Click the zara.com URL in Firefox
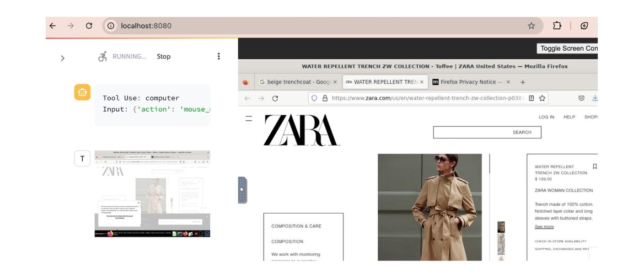Viewport: 644px width, 278px height. (x=428, y=98)
